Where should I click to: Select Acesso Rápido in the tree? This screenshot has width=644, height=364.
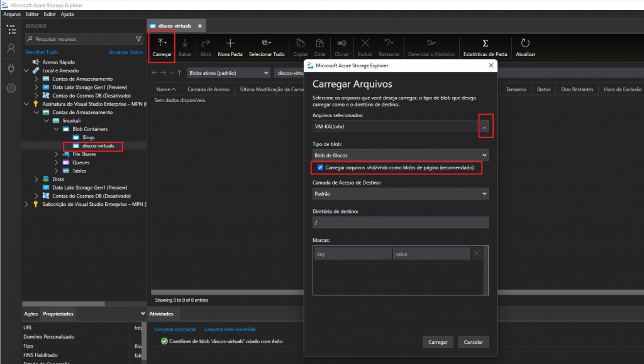point(58,62)
